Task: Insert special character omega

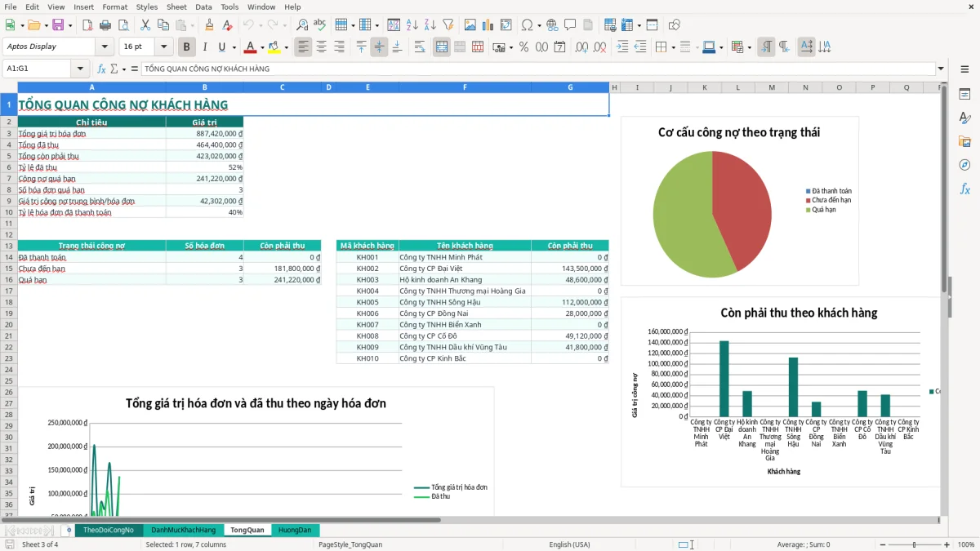Action: tap(527, 25)
